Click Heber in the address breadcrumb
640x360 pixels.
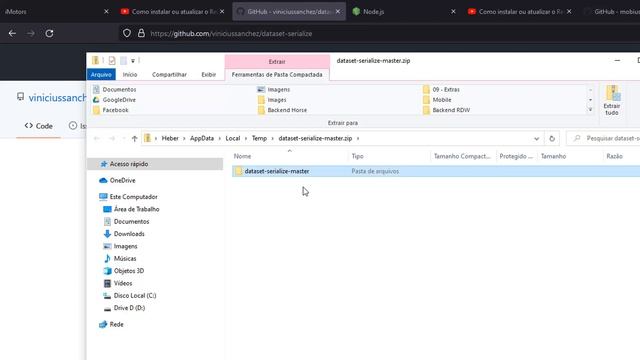click(x=170, y=138)
